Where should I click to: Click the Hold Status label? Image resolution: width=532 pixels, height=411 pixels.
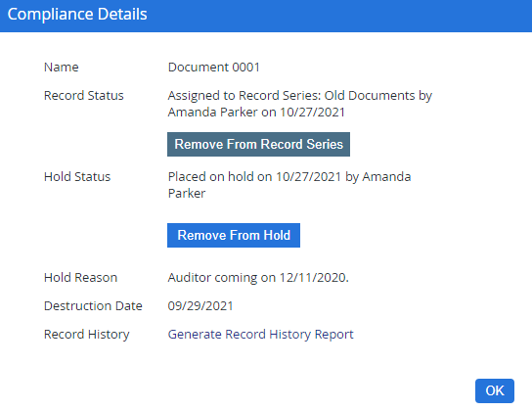pyautogui.click(x=77, y=177)
